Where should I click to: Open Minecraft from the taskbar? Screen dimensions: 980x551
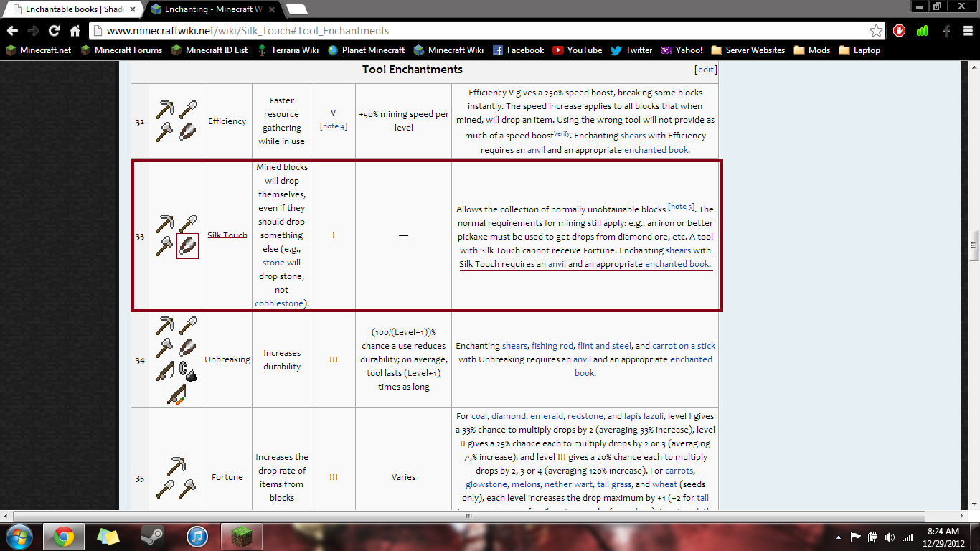242,536
